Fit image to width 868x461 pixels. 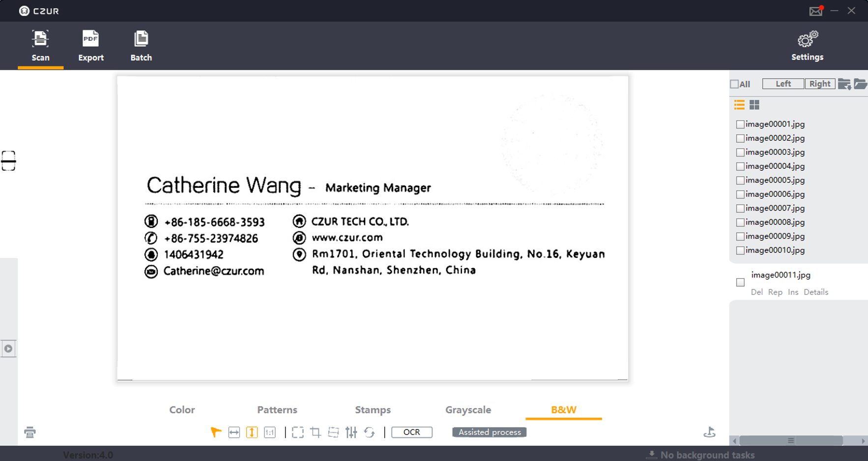[234, 432]
